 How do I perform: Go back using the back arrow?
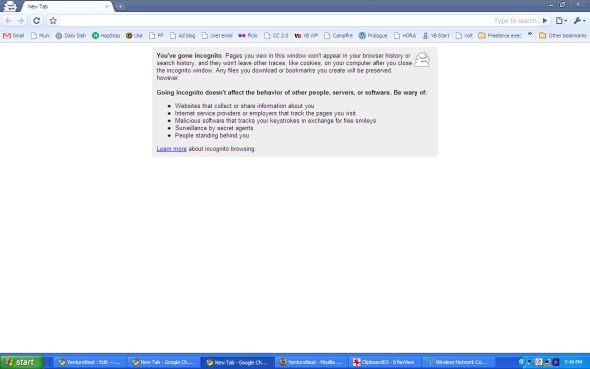coord(8,21)
